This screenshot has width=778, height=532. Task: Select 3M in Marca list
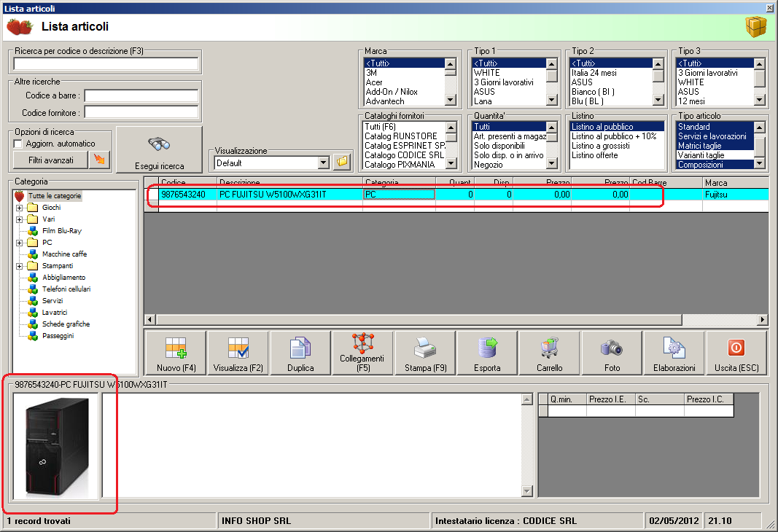pos(405,73)
